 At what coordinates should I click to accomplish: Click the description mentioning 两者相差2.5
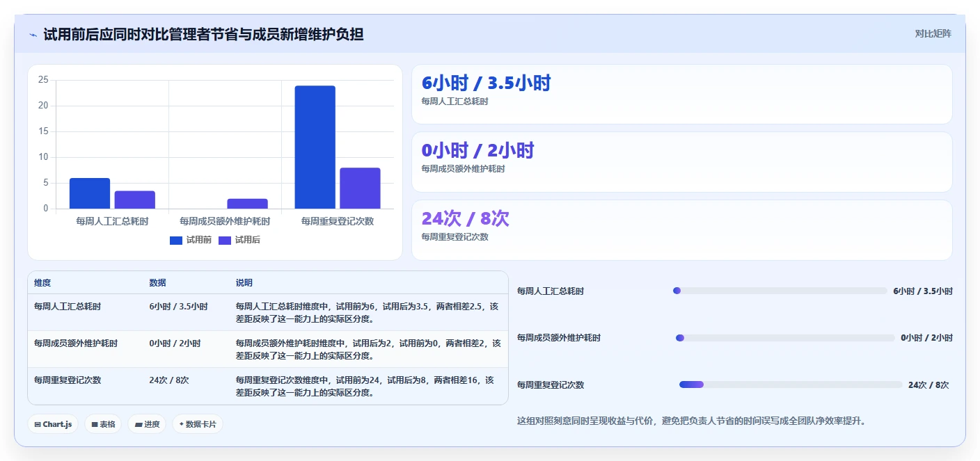pos(367,312)
